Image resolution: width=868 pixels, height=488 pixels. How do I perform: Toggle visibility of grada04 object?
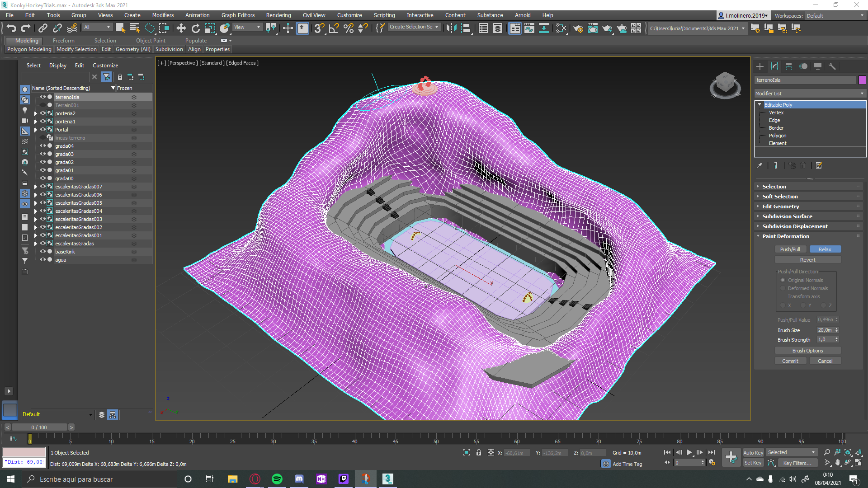tap(43, 146)
